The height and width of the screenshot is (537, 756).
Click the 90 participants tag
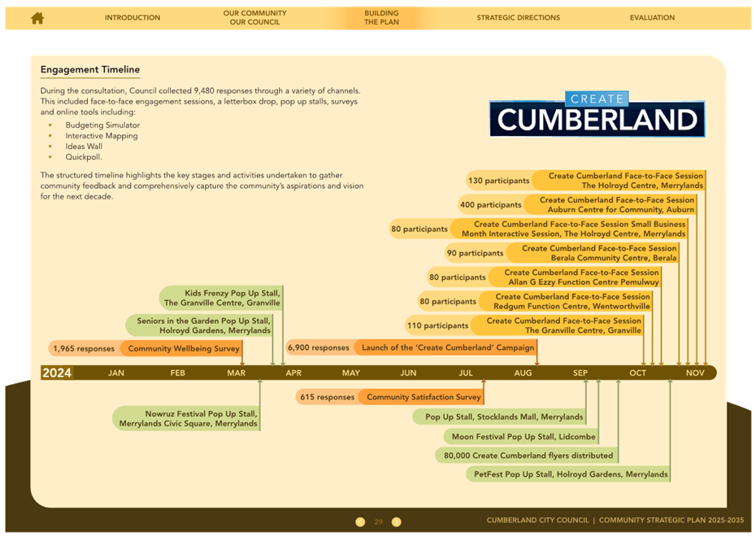point(475,253)
